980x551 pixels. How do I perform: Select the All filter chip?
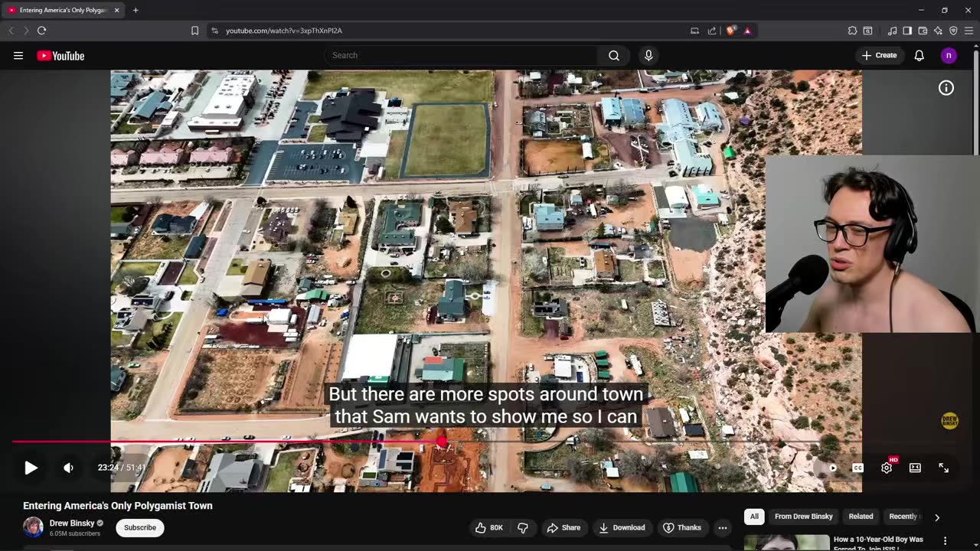coord(754,517)
